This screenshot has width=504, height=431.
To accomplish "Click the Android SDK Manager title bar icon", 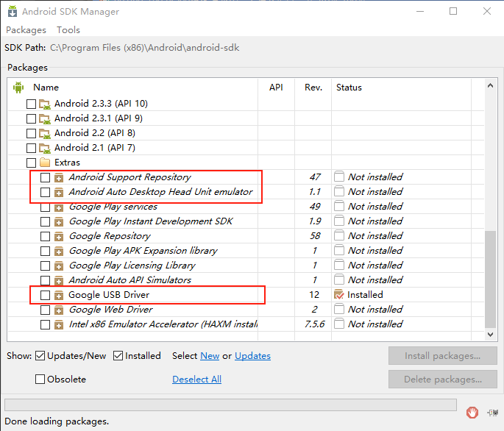I will [x=13, y=11].
